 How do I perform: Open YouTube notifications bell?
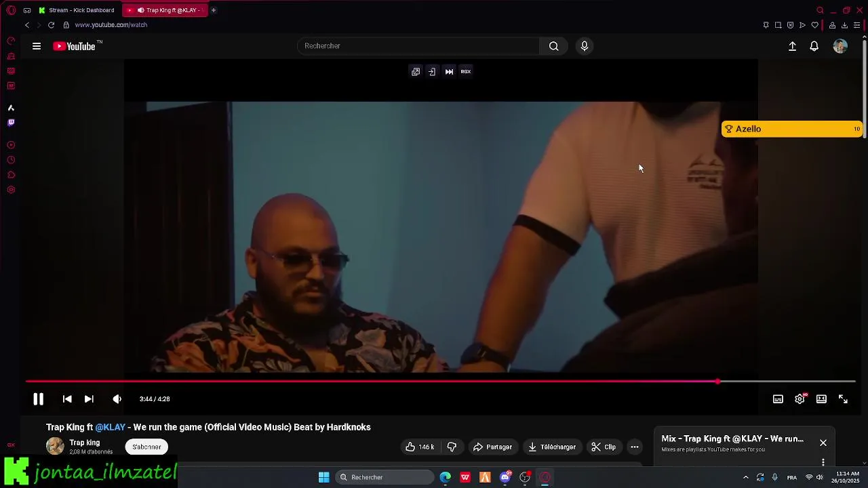pyautogui.click(x=814, y=46)
